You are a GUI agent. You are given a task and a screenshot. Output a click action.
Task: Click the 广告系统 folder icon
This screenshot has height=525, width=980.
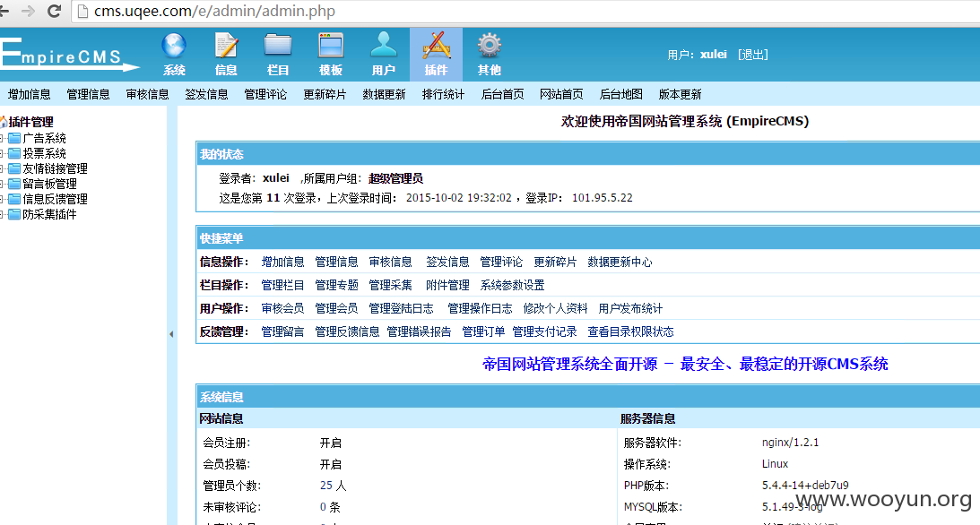[x=14, y=138]
